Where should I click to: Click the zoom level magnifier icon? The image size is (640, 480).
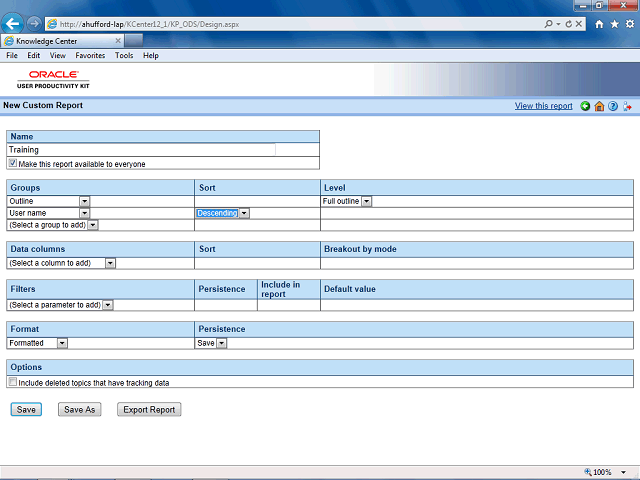(588, 472)
